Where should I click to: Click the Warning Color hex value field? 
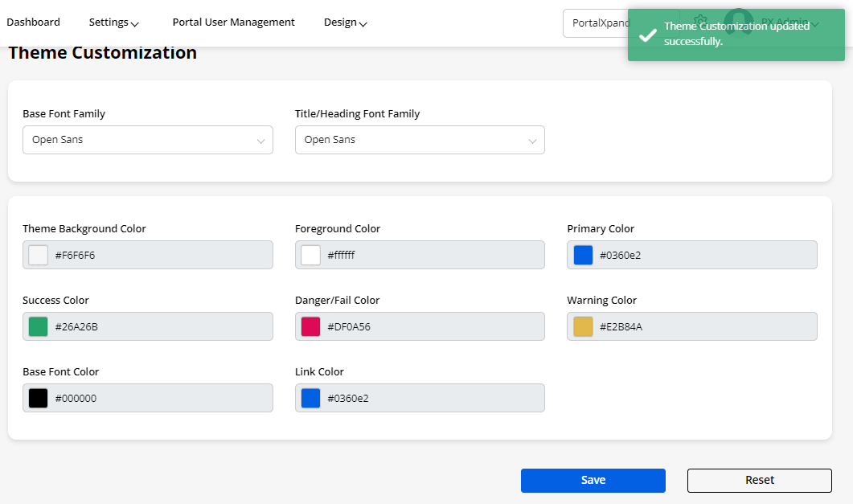tap(703, 326)
